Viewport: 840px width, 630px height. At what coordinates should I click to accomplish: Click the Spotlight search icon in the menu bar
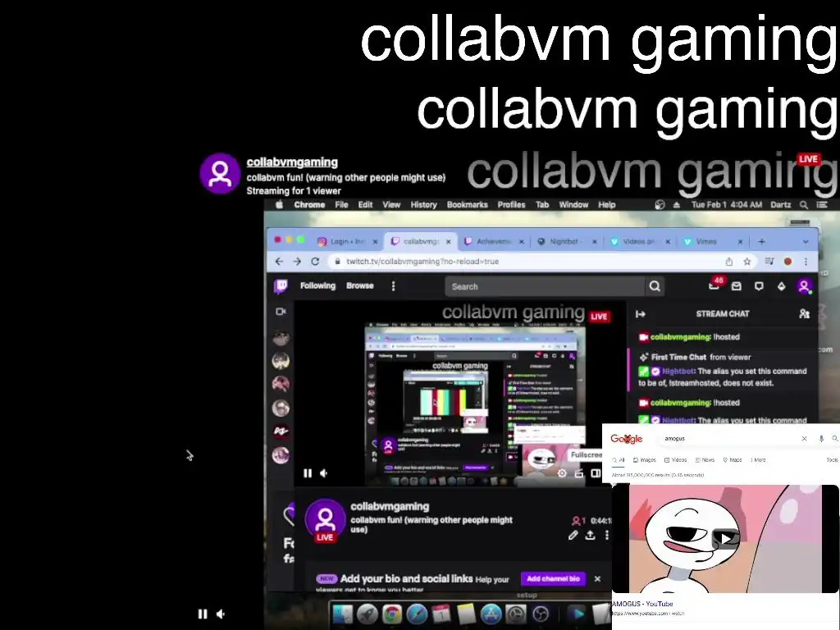(804, 204)
